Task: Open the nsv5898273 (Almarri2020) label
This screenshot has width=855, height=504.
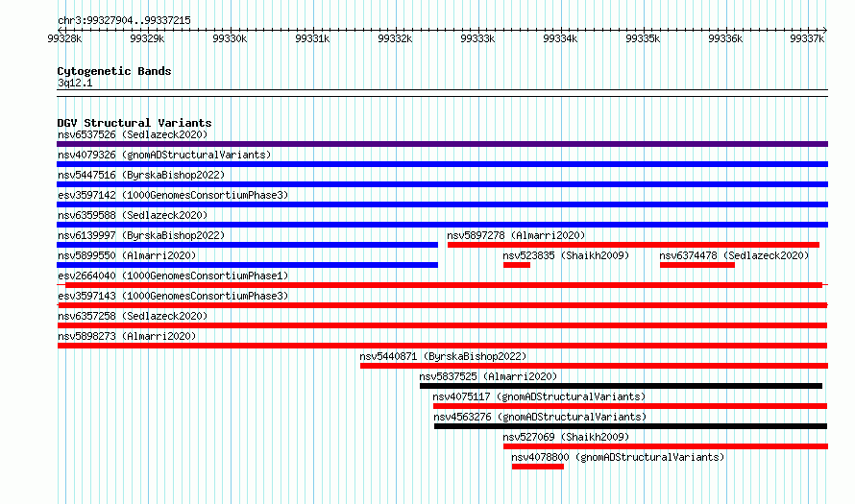Action: click(x=127, y=336)
